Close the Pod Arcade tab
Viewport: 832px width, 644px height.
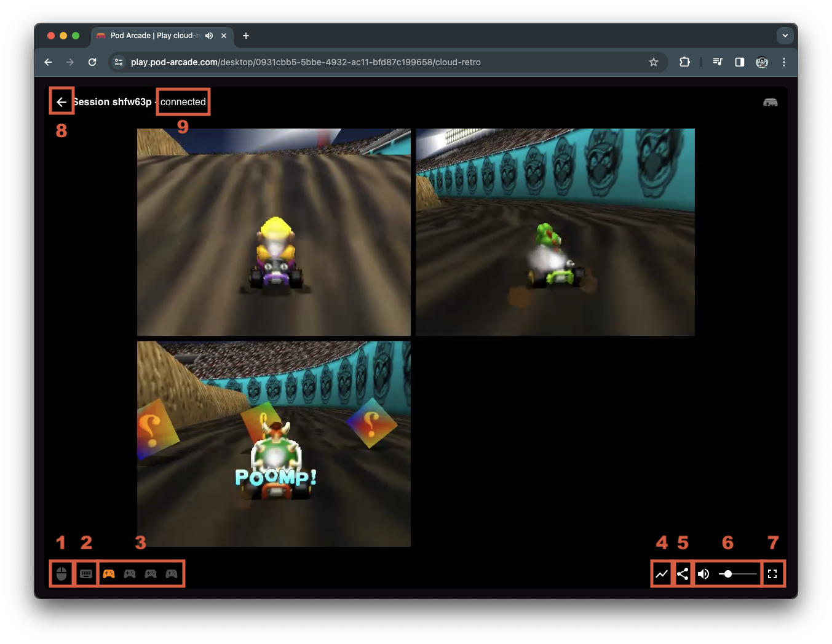224,36
